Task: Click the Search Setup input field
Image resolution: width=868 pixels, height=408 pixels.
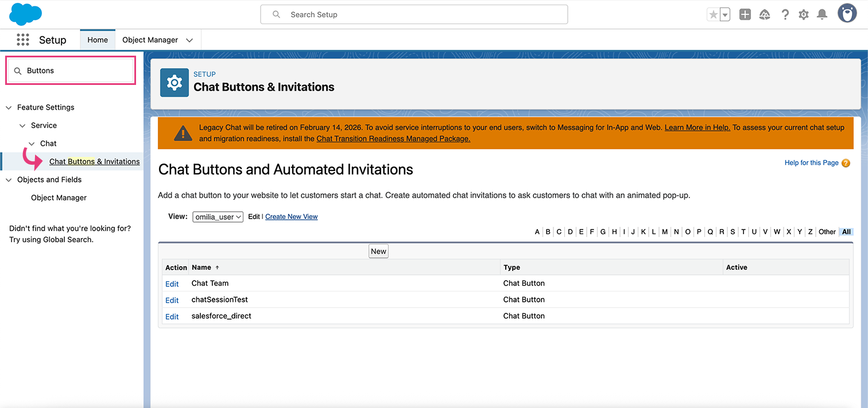Action: 414,14
